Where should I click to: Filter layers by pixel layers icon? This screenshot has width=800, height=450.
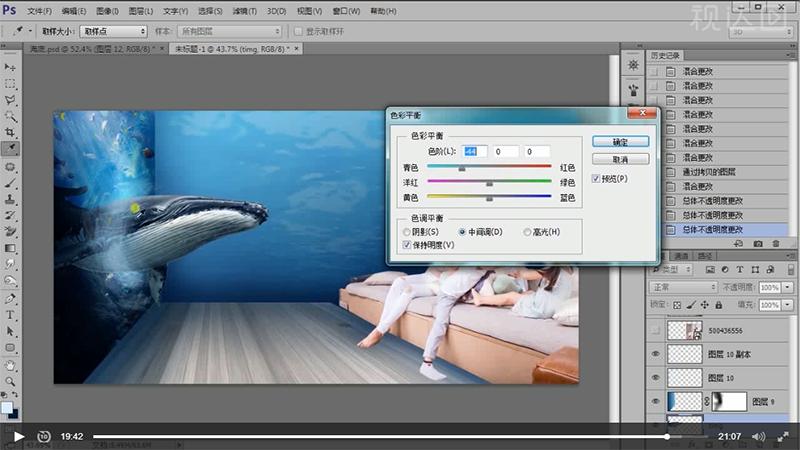pyautogui.click(x=710, y=269)
